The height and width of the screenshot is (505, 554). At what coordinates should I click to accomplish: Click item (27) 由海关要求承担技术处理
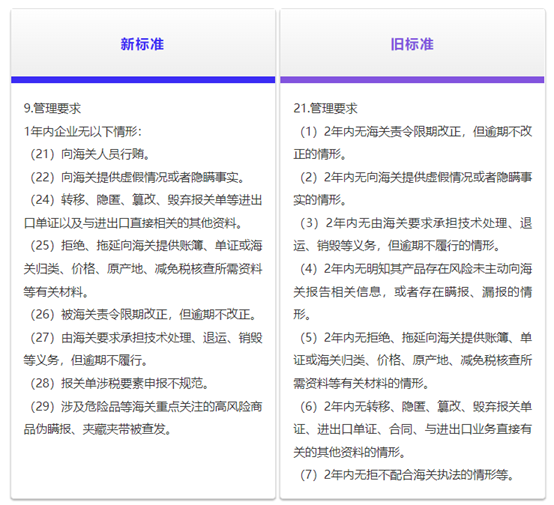pyautogui.click(x=143, y=349)
